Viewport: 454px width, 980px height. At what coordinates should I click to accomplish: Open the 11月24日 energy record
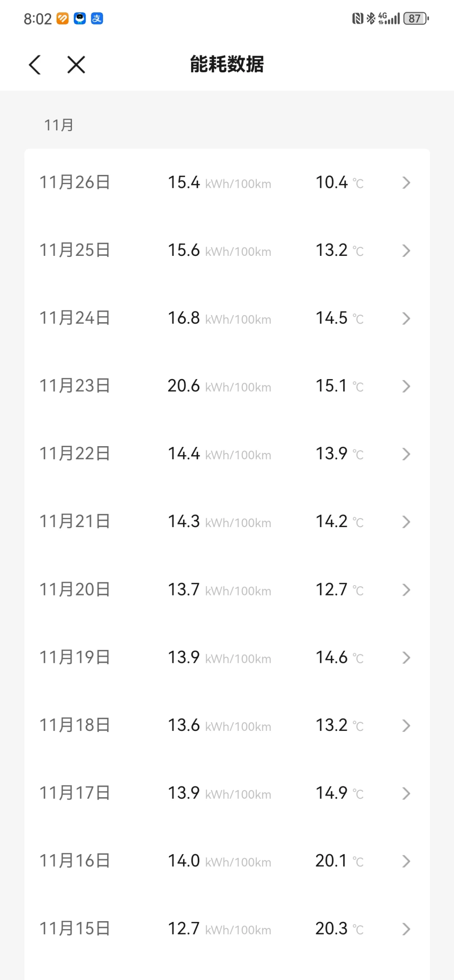(227, 318)
